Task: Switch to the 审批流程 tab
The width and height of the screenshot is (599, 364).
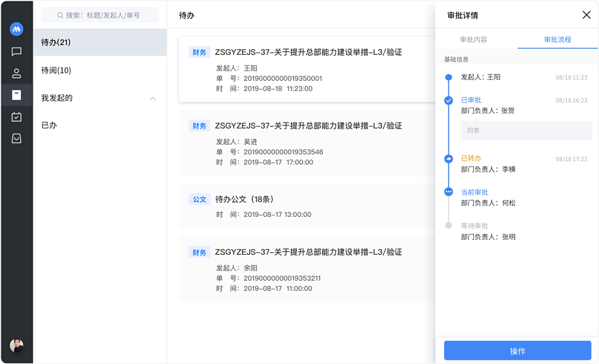Action: pyautogui.click(x=558, y=39)
